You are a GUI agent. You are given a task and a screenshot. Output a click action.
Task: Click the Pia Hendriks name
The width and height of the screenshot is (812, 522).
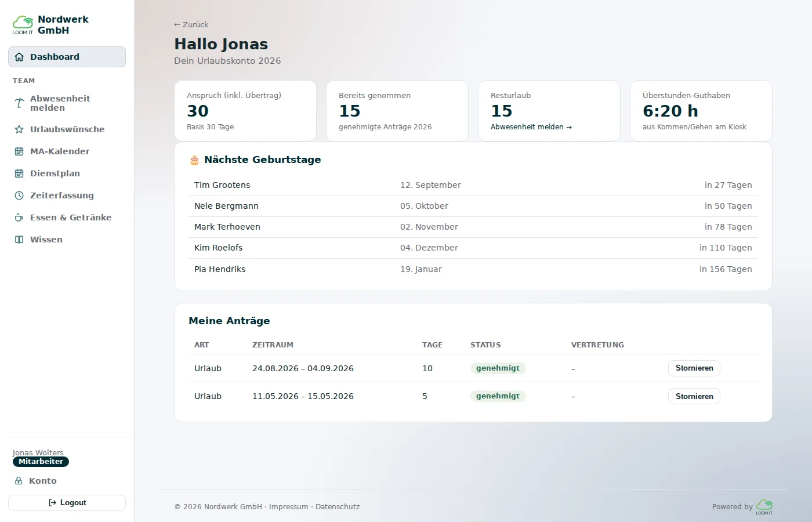[220, 269]
